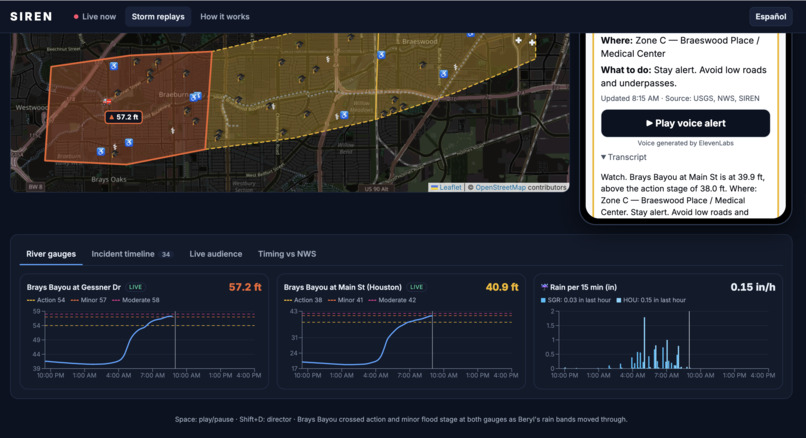Viewport: 806px width, 438px height.
Task: Click the time cursor line in rain chart
Action: tap(689, 340)
